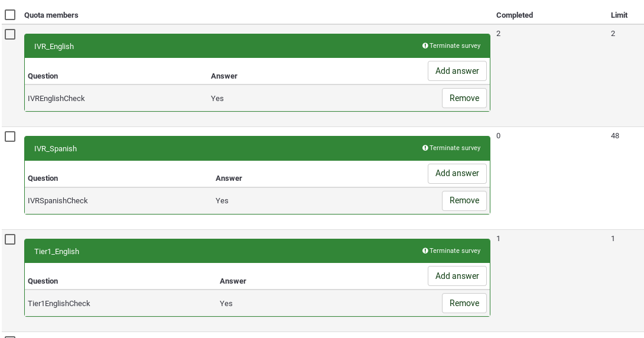Check the IVR_English quota checkbox
The image size is (644, 338).
click(x=10, y=34)
